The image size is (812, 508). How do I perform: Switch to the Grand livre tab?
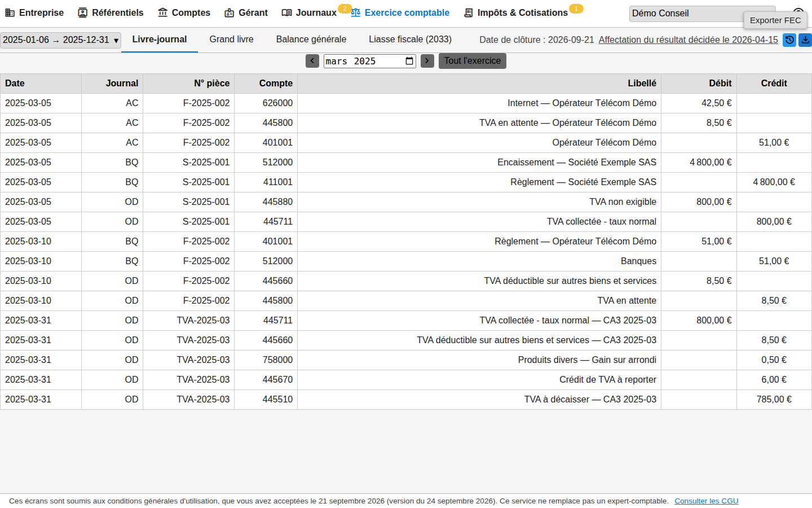pos(232,40)
